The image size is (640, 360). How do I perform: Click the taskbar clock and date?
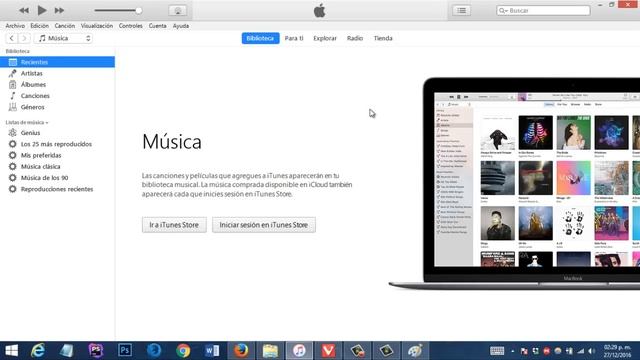coord(617,351)
